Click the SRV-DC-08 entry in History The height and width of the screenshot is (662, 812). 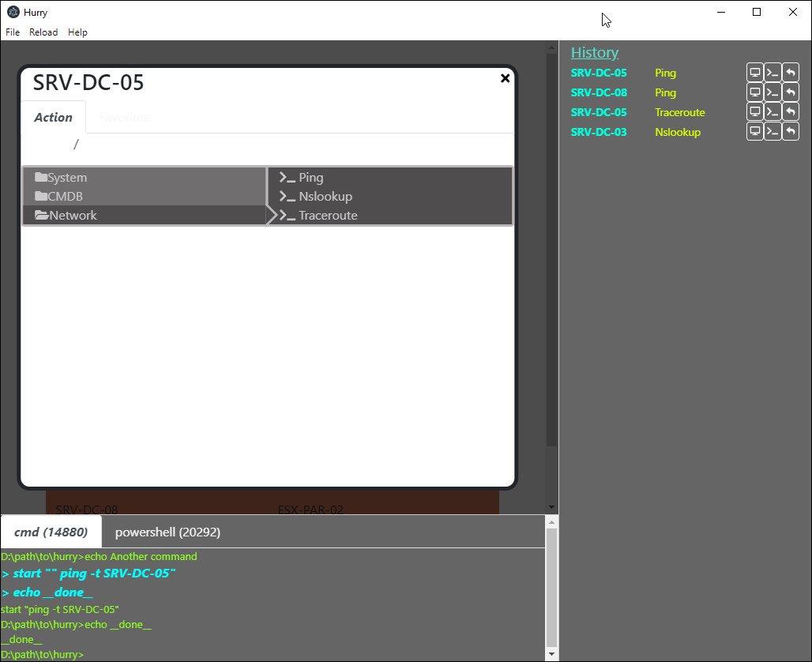coord(597,92)
